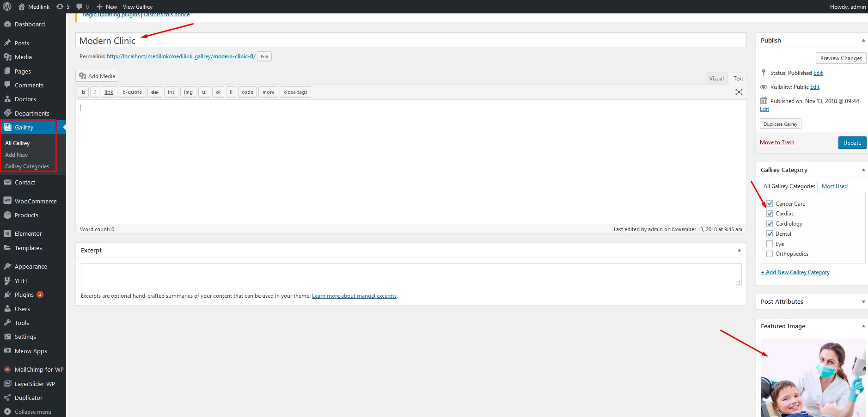Click the Gallrey menu icon

pos(7,127)
